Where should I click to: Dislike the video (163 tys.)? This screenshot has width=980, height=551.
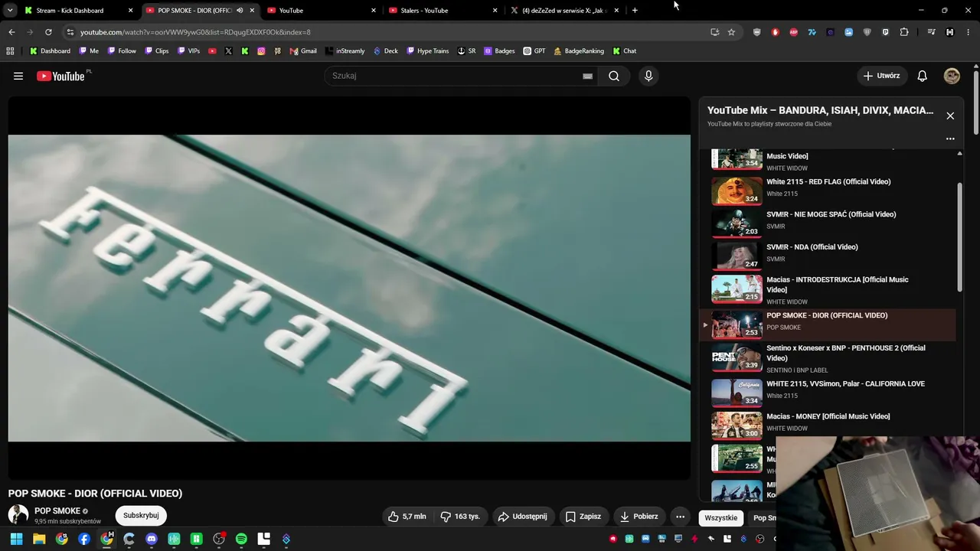[460, 517]
